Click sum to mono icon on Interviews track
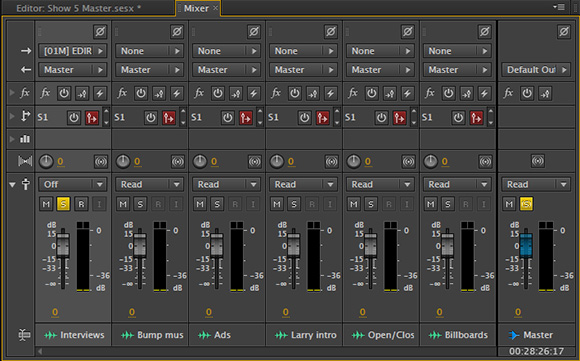Viewport: 580px width, 361px height. 101,161
